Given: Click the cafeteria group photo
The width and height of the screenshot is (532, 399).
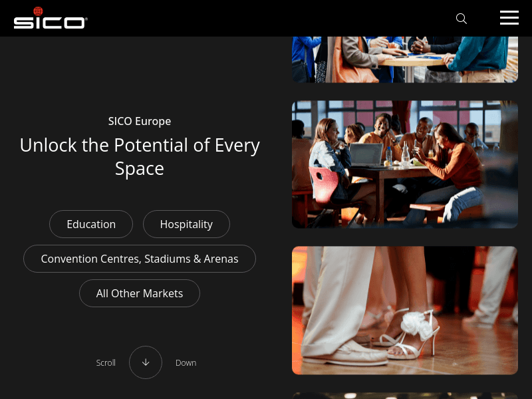Looking at the screenshot, I should 405,164.
